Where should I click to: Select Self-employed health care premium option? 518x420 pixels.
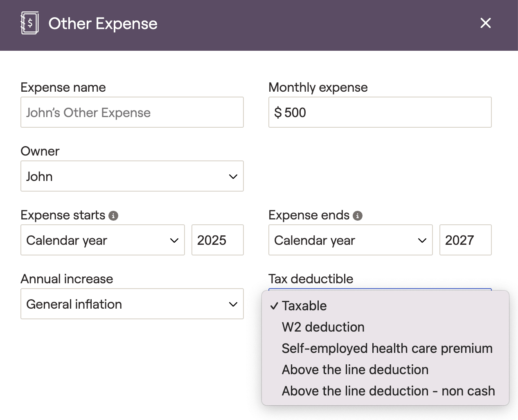[387, 348]
